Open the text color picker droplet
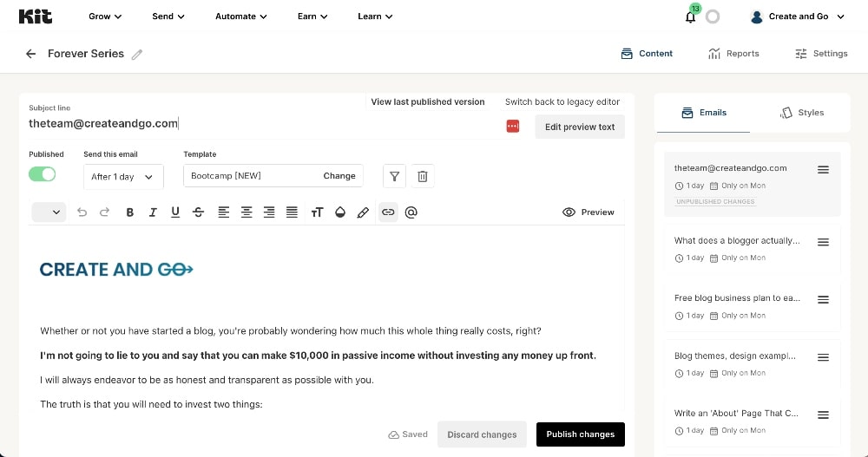Viewport: 868px width, 457px height. [x=340, y=212]
